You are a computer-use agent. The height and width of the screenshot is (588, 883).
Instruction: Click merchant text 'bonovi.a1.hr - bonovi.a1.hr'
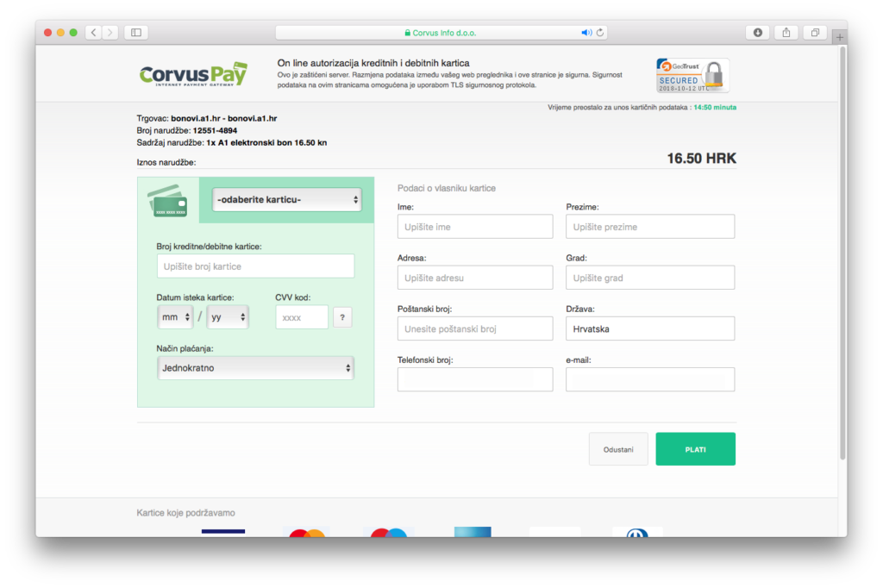coord(223,118)
